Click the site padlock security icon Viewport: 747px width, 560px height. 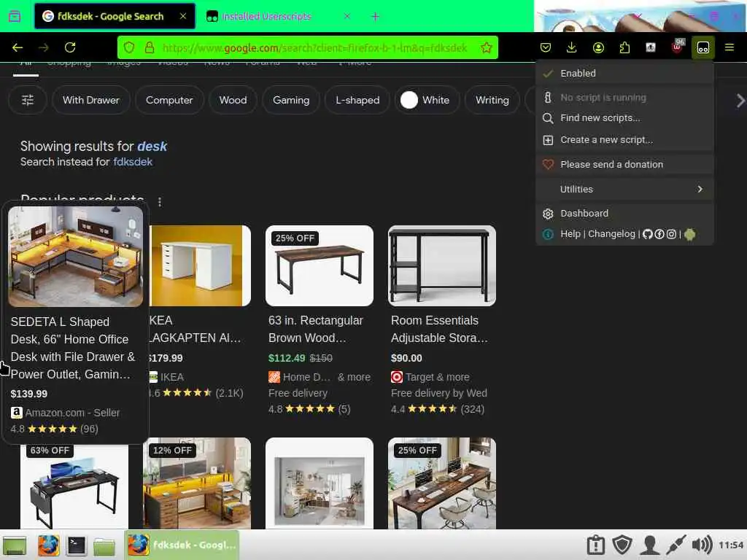coord(150,47)
